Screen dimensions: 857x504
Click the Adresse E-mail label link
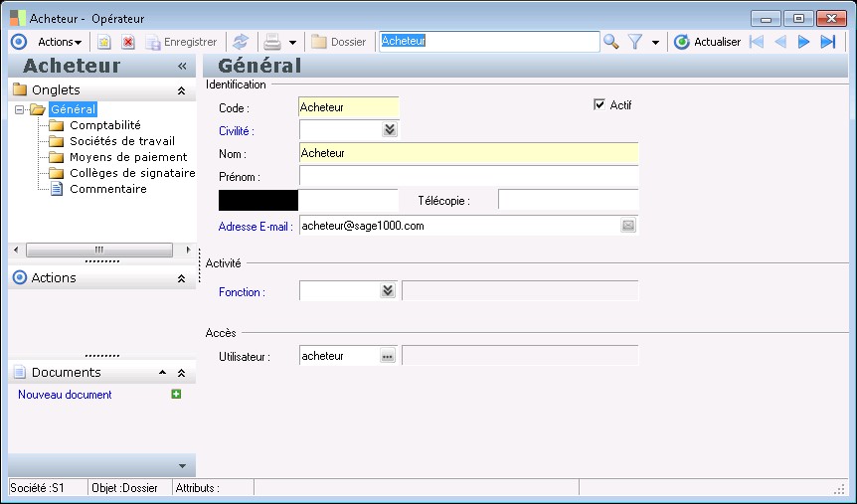[x=256, y=227]
